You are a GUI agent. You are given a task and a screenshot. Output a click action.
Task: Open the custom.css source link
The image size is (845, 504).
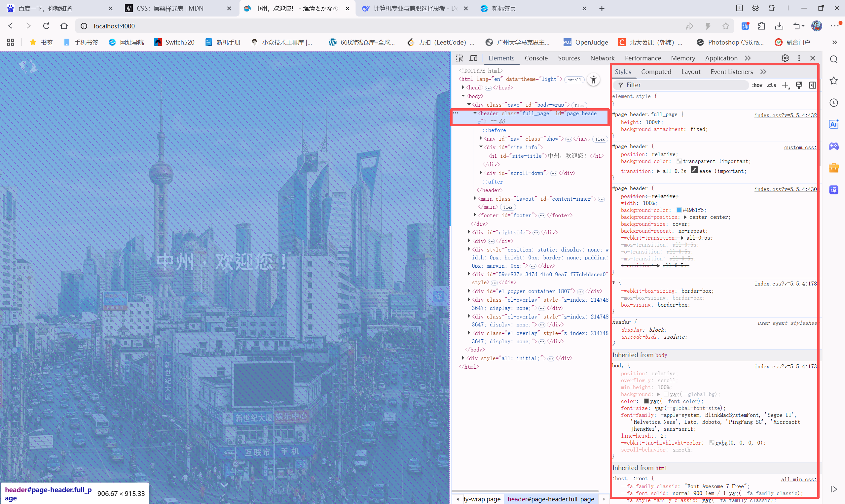point(800,148)
